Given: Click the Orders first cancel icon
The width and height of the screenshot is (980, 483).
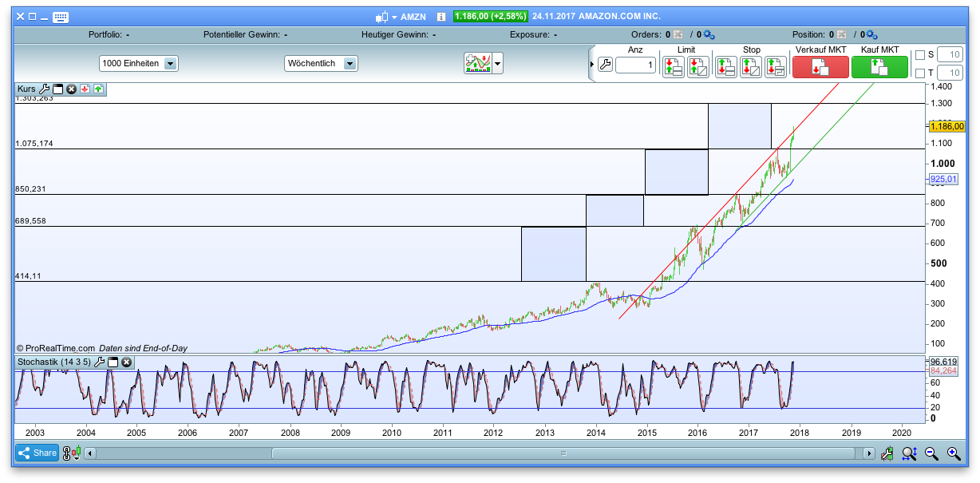Looking at the screenshot, I should pyautogui.click(x=678, y=35).
